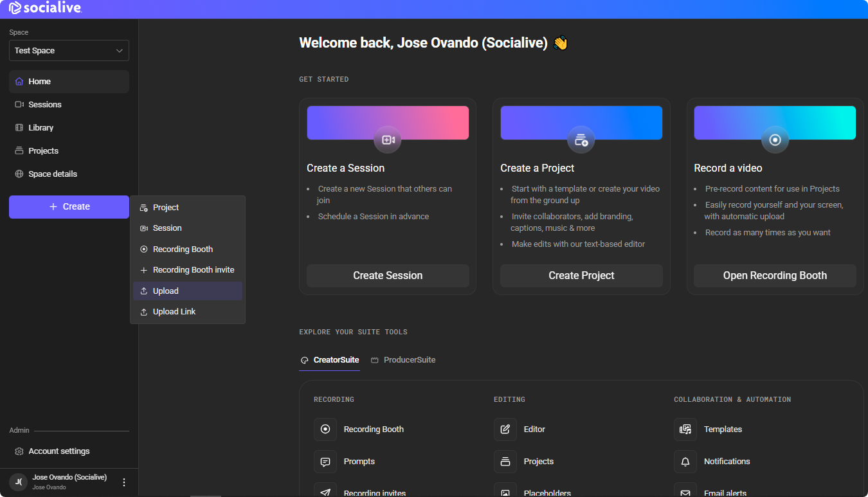Open Projects in the sidebar
This screenshot has width=868, height=497.
(69, 151)
